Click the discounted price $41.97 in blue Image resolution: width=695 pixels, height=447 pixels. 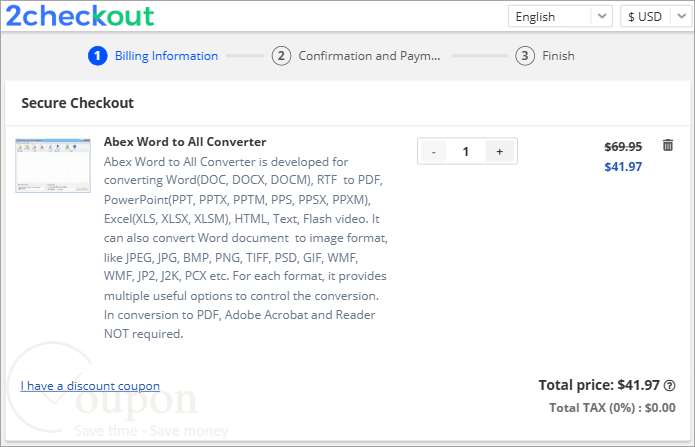pos(623,167)
